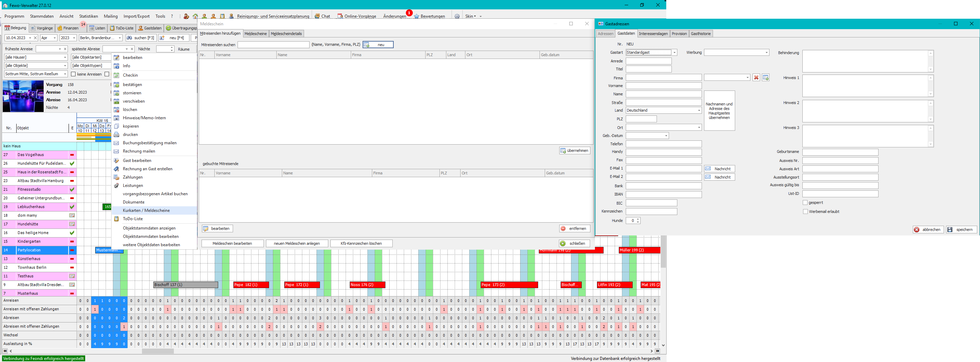Click Nachricht envelope button for E-Mail 2
This screenshot has width=980, height=362.
(x=719, y=177)
